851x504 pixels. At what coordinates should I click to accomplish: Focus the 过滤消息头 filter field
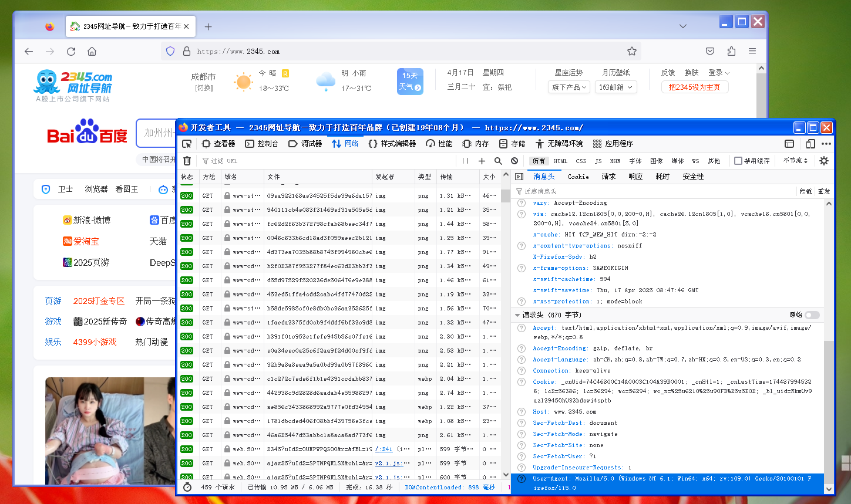click(x=654, y=191)
